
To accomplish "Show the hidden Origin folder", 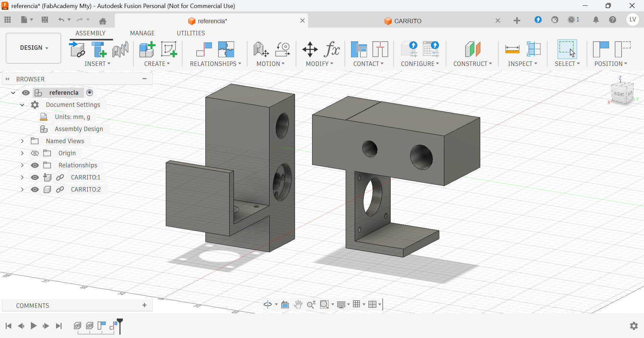I will tap(35, 153).
